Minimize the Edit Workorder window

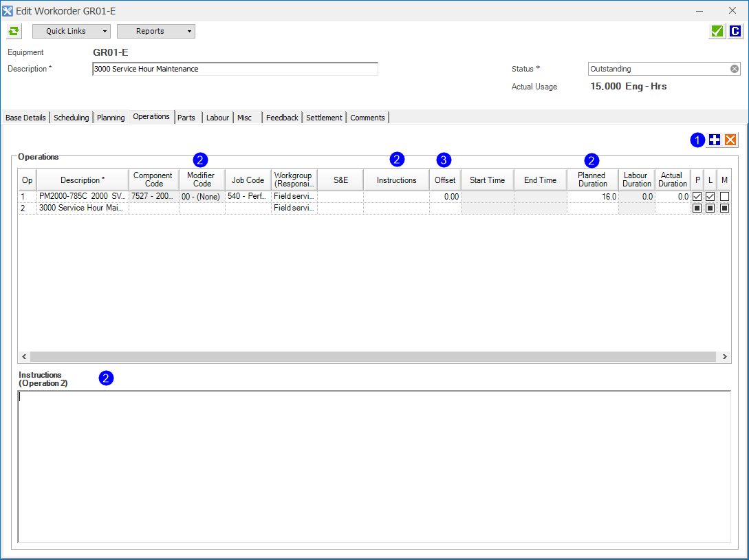[x=699, y=10]
